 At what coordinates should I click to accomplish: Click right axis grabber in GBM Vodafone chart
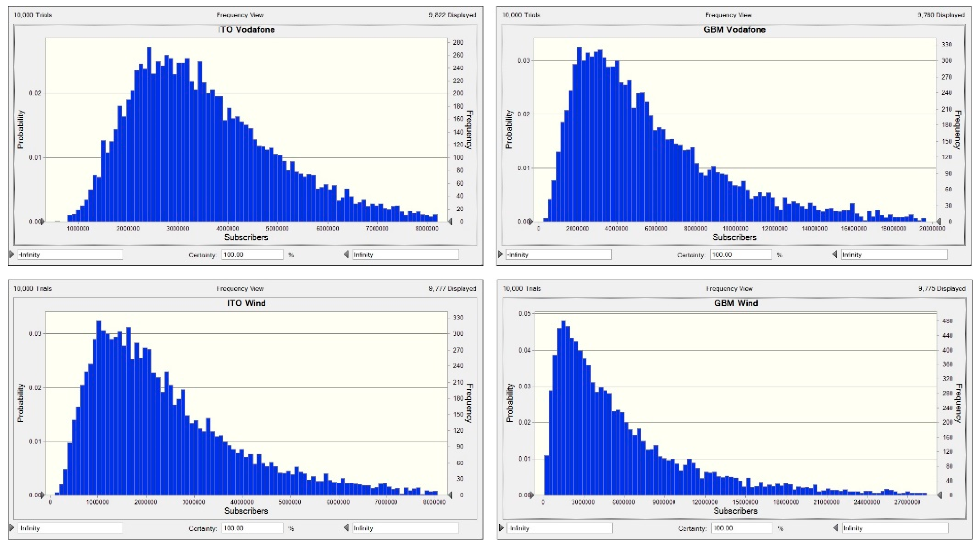[x=939, y=221]
